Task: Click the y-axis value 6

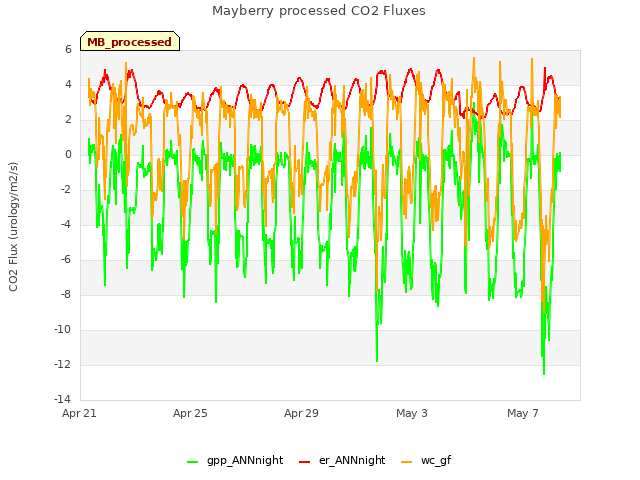Action: click(x=68, y=49)
